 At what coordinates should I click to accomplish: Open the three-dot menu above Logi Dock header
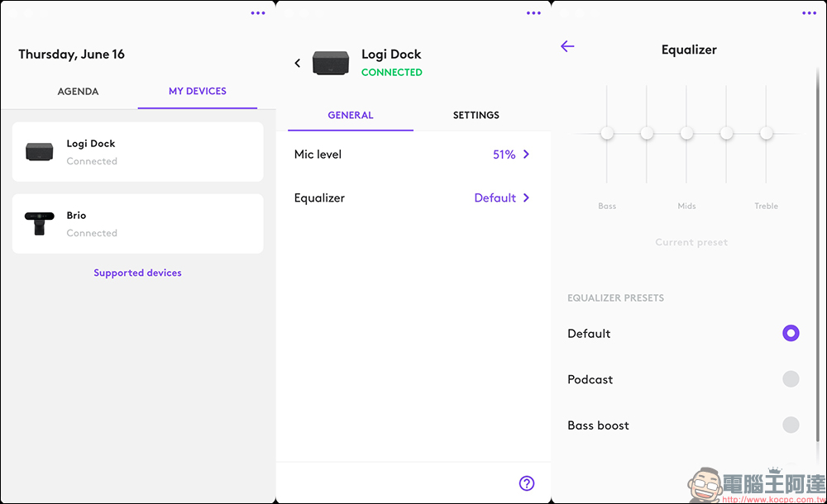click(533, 13)
